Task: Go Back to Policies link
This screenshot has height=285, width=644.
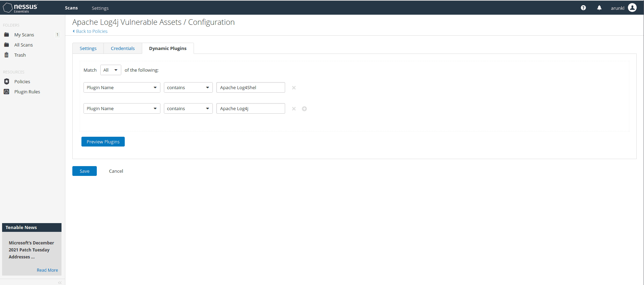Action: pos(90,31)
